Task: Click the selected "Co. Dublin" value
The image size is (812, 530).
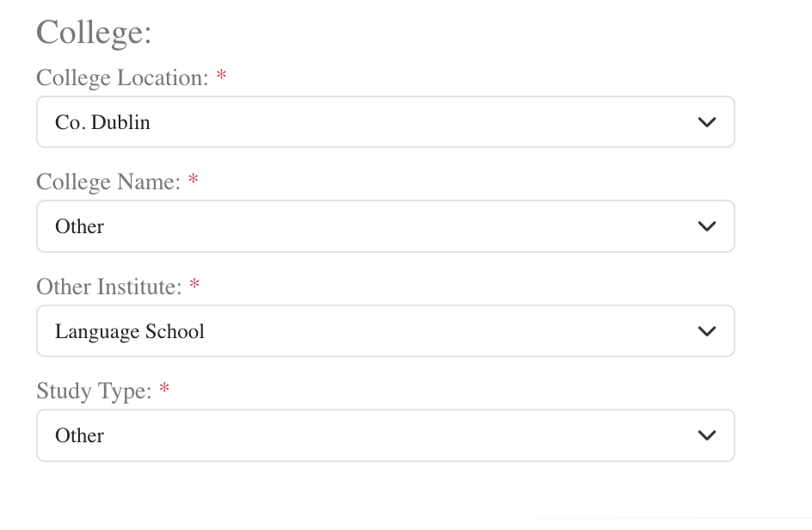Action: click(x=102, y=122)
